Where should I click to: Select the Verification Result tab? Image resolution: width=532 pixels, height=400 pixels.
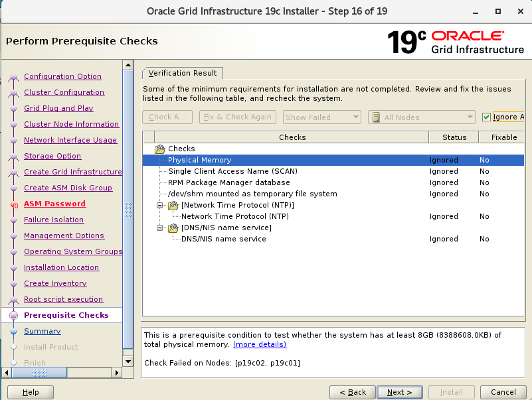(x=182, y=73)
